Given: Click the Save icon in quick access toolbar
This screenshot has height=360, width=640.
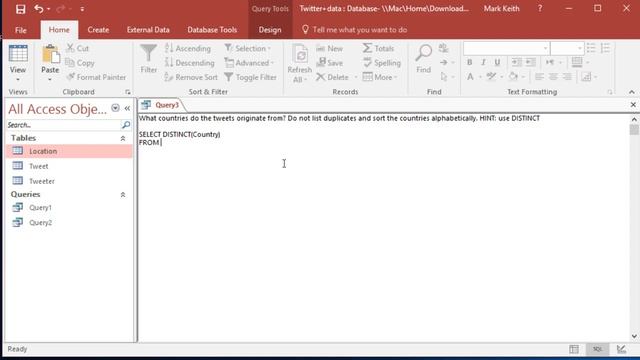Looking at the screenshot, I should coord(20,9).
